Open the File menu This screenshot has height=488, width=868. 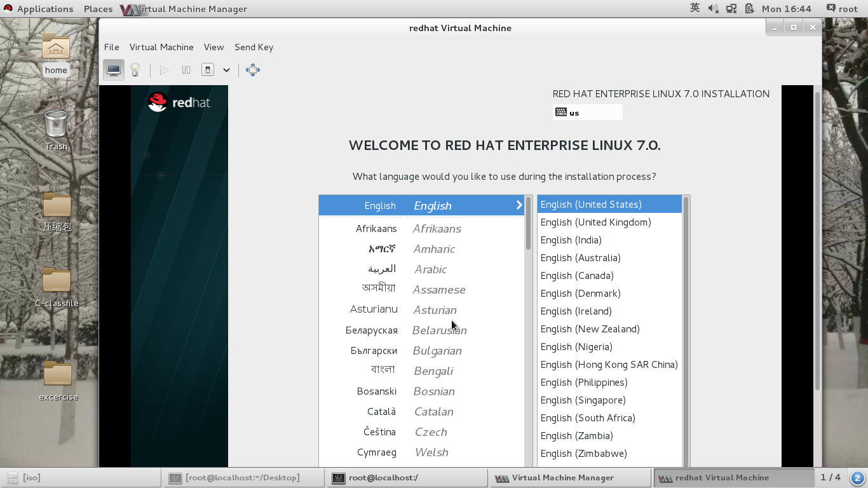coord(112,47)
